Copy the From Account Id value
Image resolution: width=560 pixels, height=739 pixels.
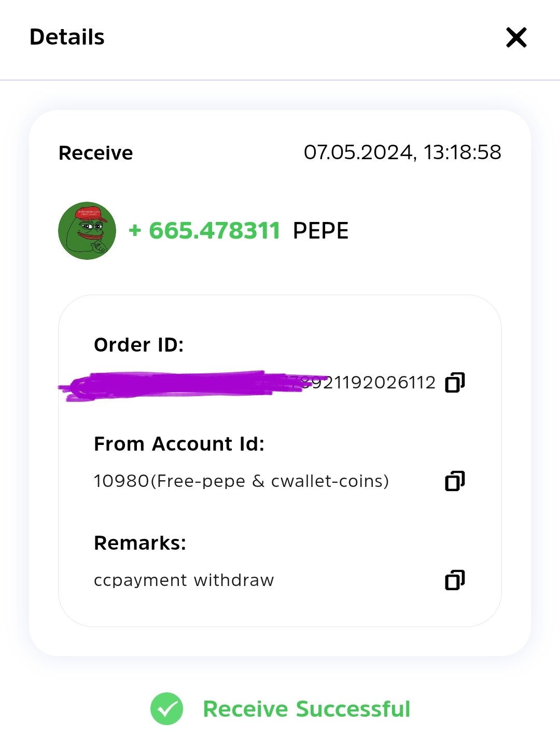[x=455, y=481]
